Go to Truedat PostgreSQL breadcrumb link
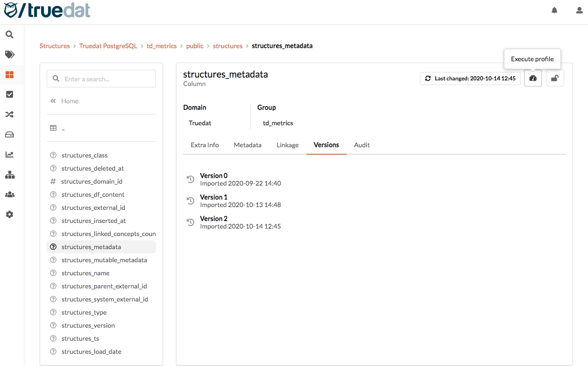The width and height of the screenshot is (588, 366). coord(108,46)
